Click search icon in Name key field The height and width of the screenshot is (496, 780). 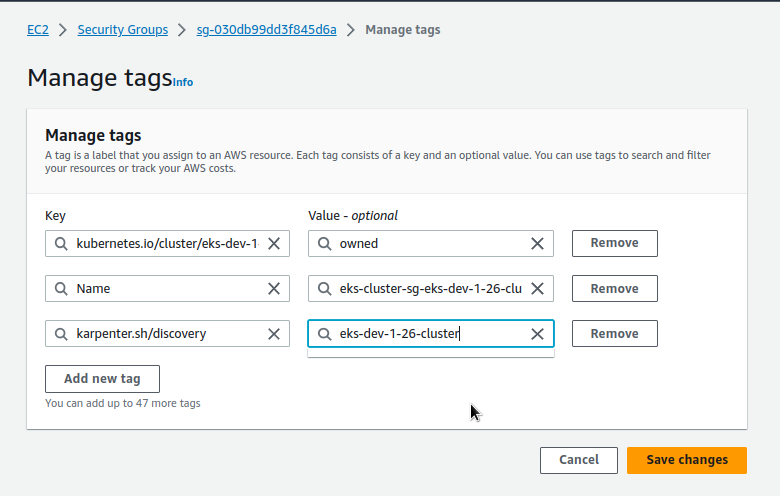tap(61, 289)
